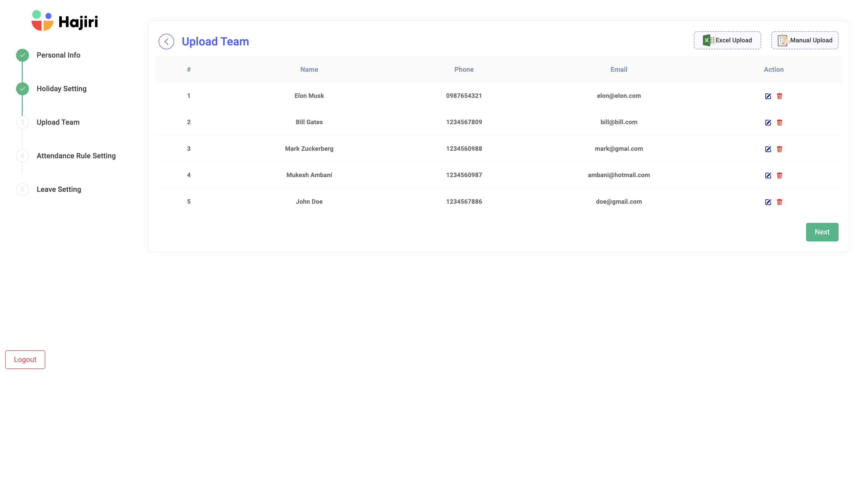This screenshot has width=868, height=497.
Task: Open the Excel Upload option
Action: pos(727,40)
